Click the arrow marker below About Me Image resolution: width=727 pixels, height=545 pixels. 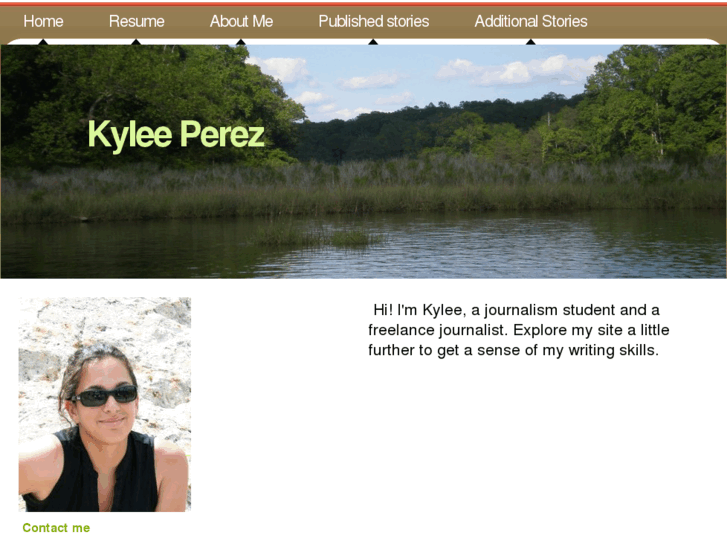click(240, 42)
